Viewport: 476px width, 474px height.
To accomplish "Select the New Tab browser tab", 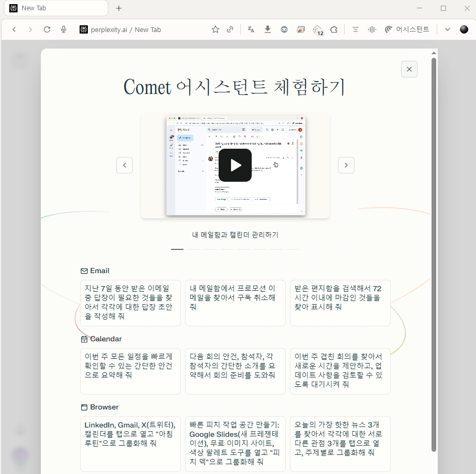I will (56, 8).
